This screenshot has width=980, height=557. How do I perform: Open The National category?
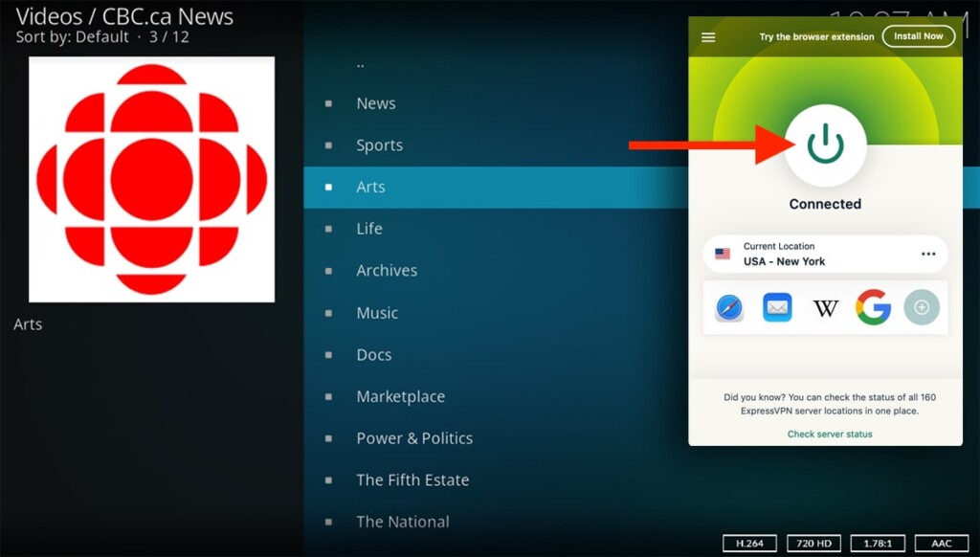coord(403,522)
